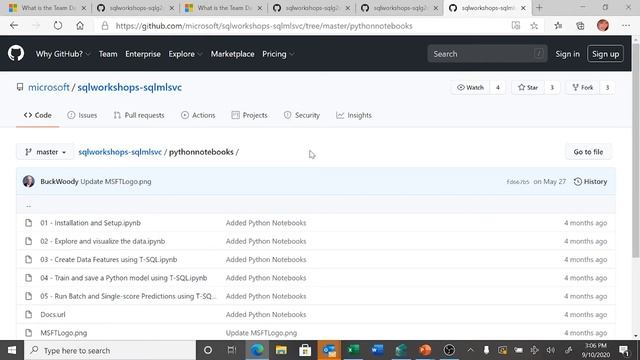Click BuckWoody's avatar image

pyautogui.click(x=29, y=181)
